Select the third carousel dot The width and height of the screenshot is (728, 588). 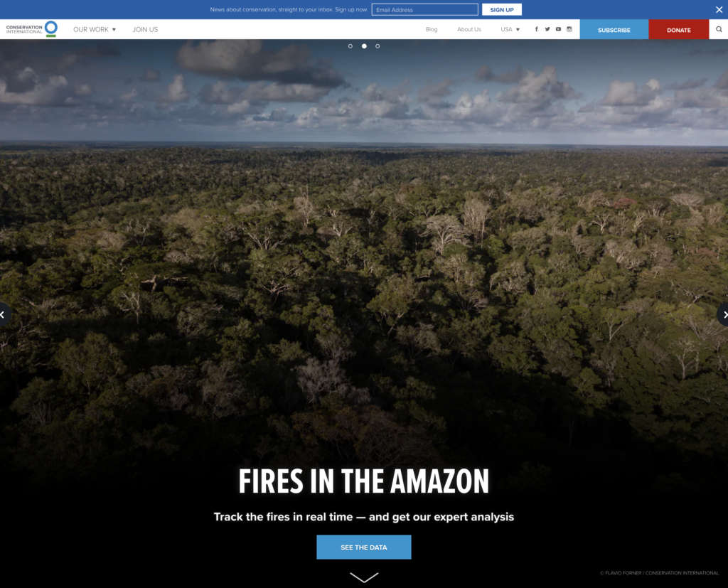coord(378,46)
